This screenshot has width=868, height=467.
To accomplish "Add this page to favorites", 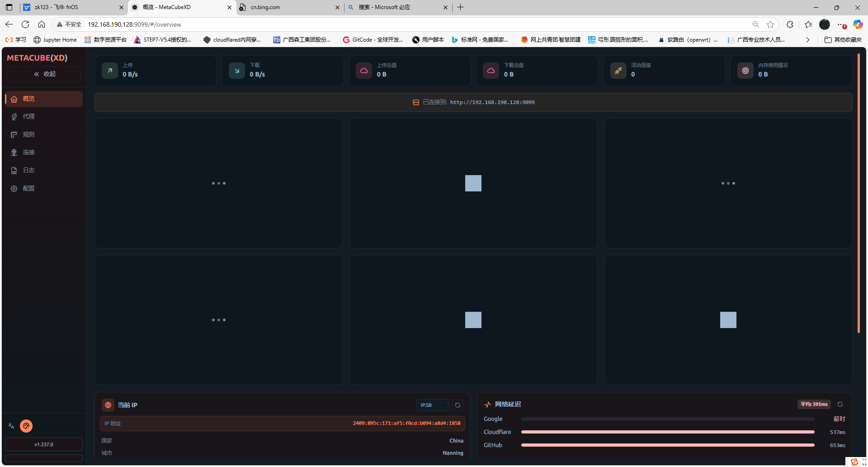I will pos(770,24).
